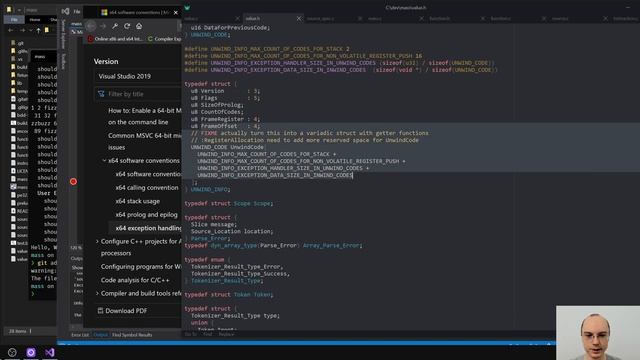Click the Visual Studio taskbar icon
The width and height of the screenshot is (640, 360).
click(50, 352)
